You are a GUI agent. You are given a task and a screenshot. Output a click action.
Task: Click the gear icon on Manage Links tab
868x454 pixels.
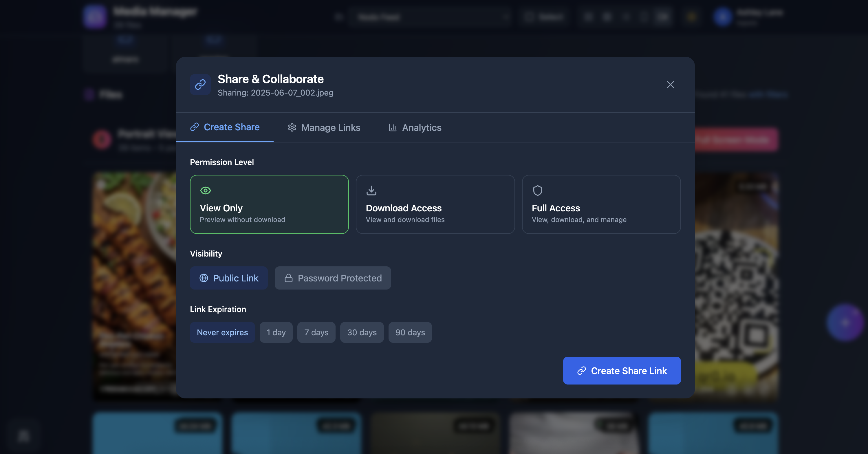click(x=292, y=127)
